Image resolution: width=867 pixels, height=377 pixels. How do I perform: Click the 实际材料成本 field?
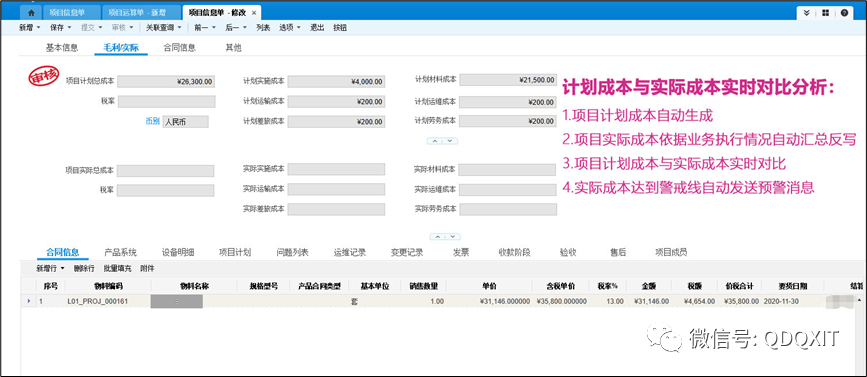point(507,170)
